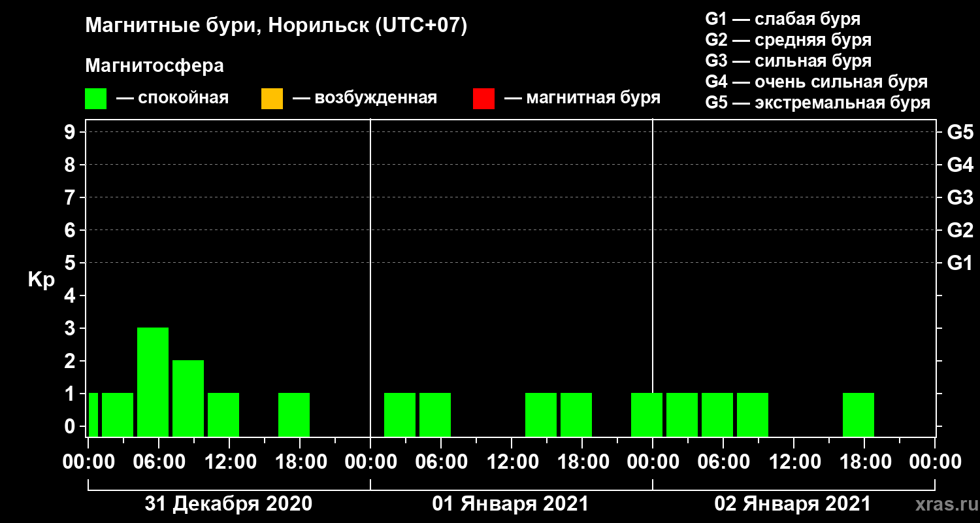Click the 'G2 — средняя буря' legend line

[788, 40]
